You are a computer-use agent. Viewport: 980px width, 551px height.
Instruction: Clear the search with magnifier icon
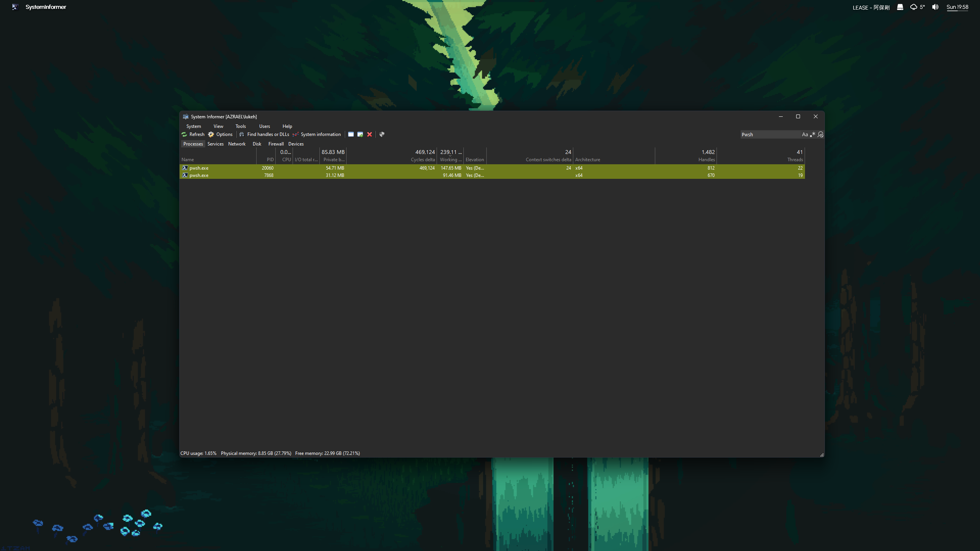click(820, 134)
